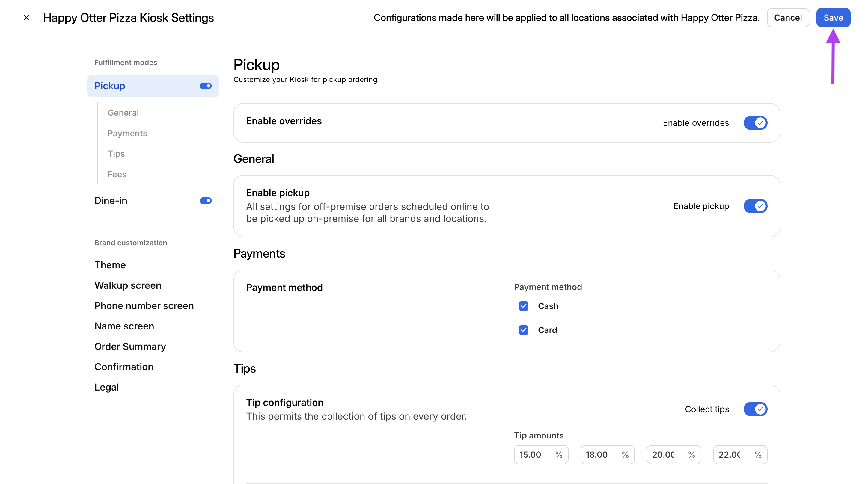The height and width of the screenshot is (484, 868).
Task: Turn off the Enable pickup toggle
Action: [755, 206]
